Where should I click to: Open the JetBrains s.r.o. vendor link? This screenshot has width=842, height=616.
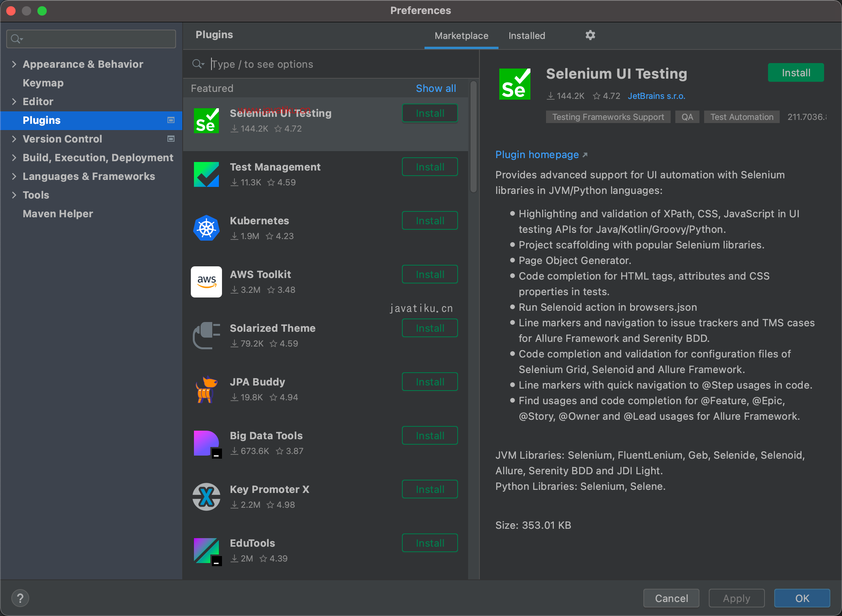click(656, 96)
